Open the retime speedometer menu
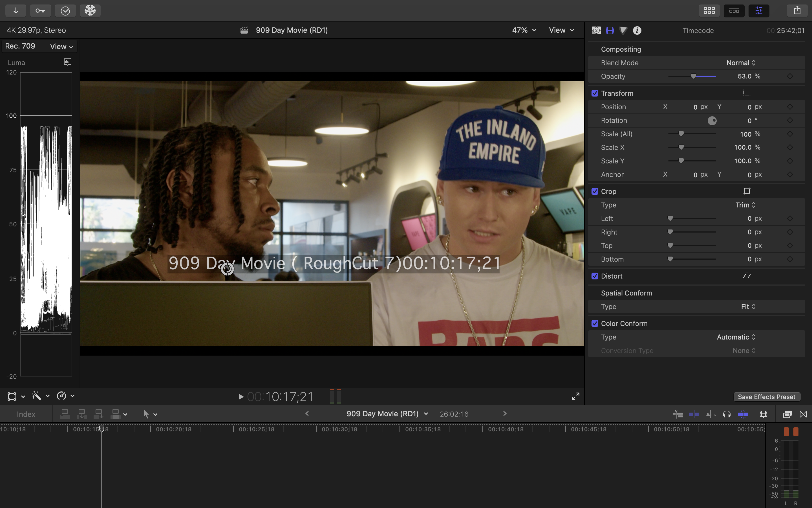Image resolution: width=812 pixels, height=508 pixels. pyautogui.click(x=65, y=396)
